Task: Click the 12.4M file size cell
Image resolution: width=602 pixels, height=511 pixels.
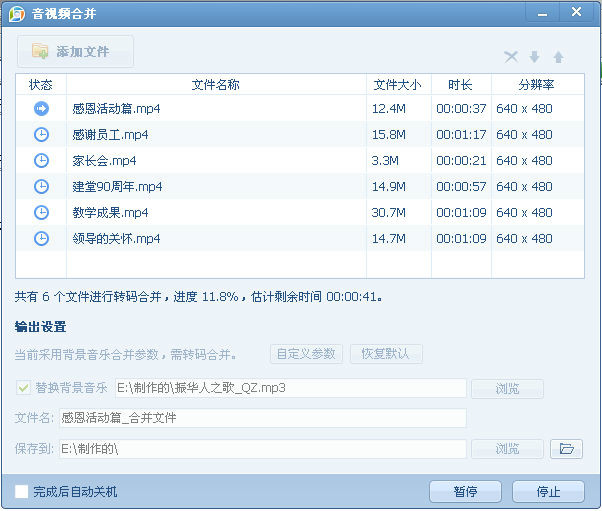Action: tap(389, 109)
